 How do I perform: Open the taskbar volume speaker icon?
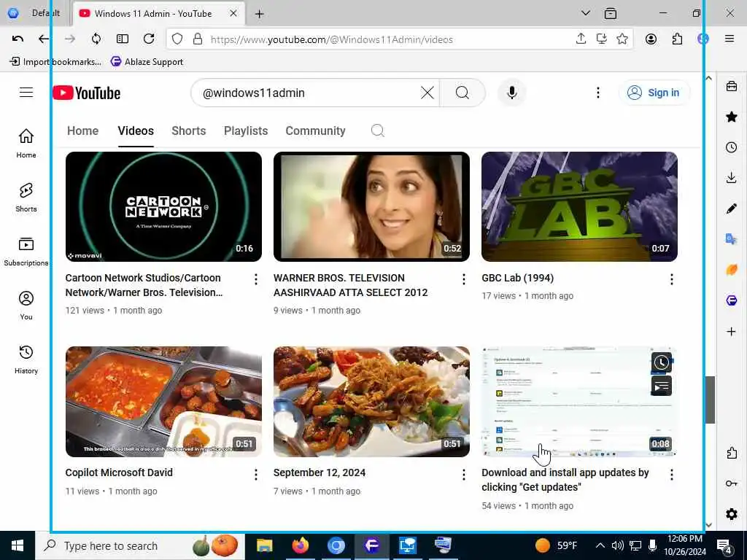pos(617,545)
